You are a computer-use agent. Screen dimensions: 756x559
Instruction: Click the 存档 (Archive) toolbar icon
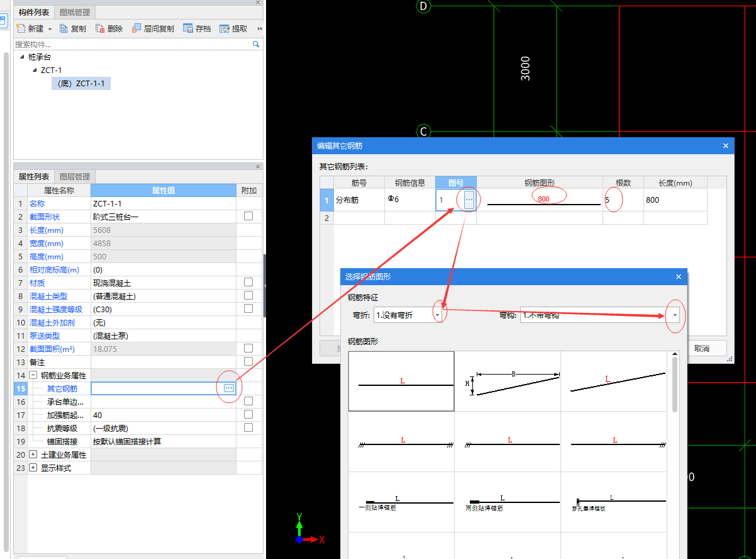click(187, 28)
